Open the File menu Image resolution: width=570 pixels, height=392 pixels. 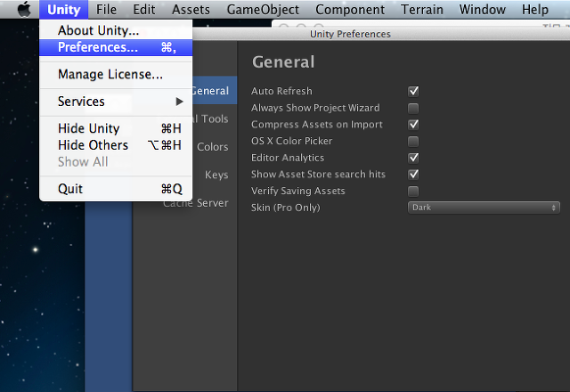tap(106, 10)
